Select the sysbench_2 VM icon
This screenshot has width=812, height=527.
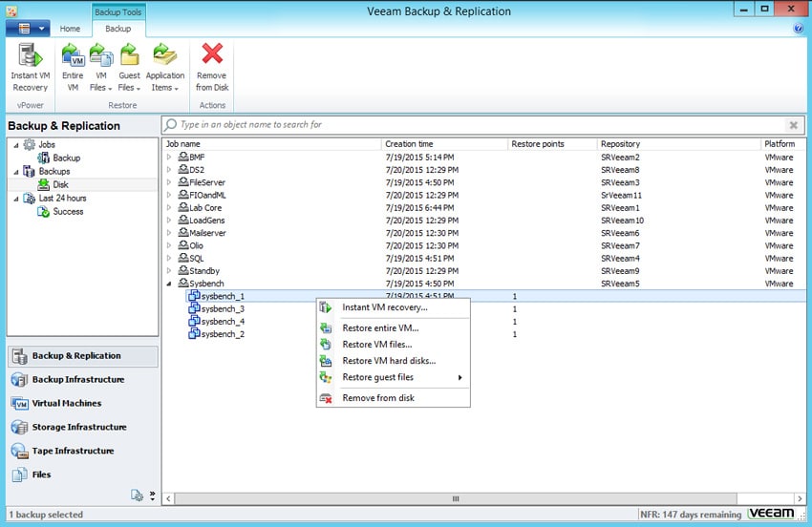[194, 334]
